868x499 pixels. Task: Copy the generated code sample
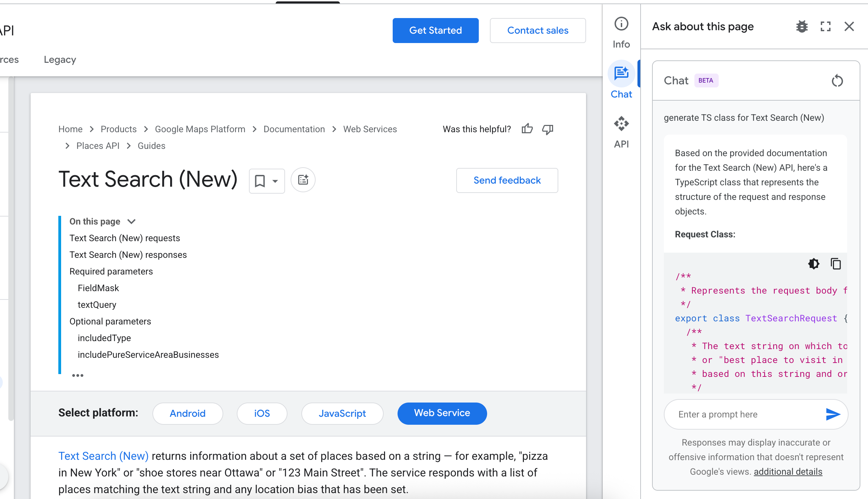[836, 264]
